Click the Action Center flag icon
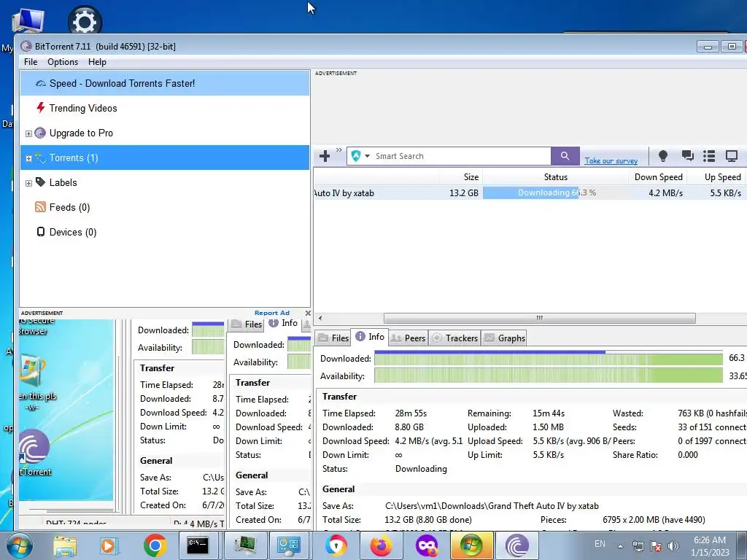Screen dimensions: 747x560 pyautogui.click(x=656, y=546)
